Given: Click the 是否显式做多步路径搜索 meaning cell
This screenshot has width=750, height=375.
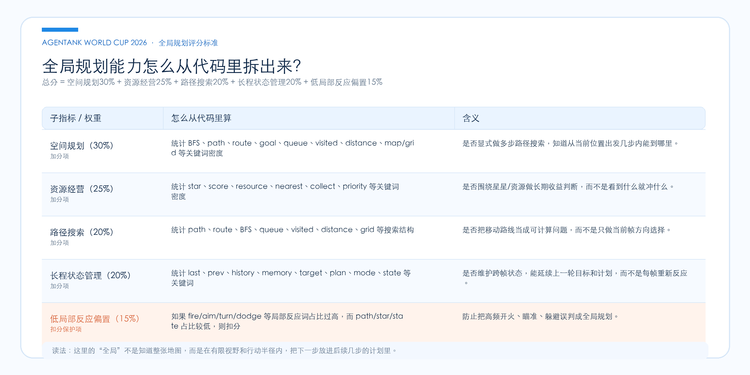Looking at the screenshot, I should click(x=571, y=143).
